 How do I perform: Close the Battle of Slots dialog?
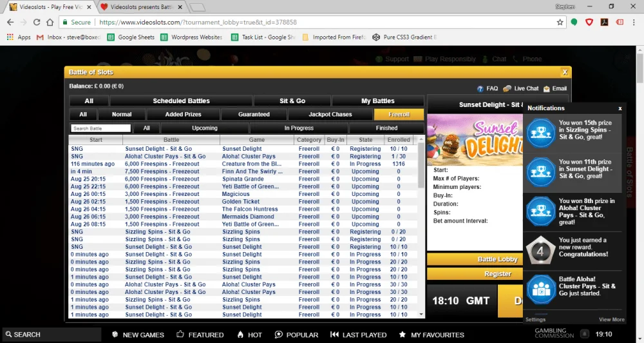(x=565, y=72)
